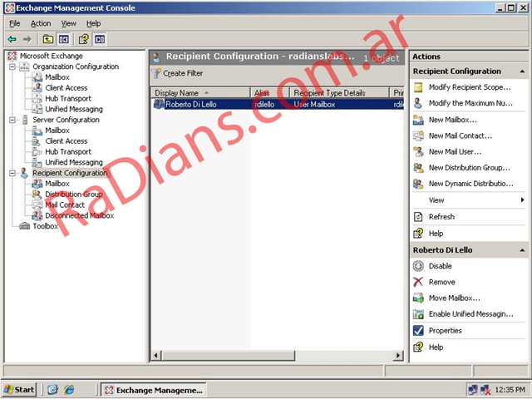Click New Distribution Group action
532x399 pixels.
point(469,168)
